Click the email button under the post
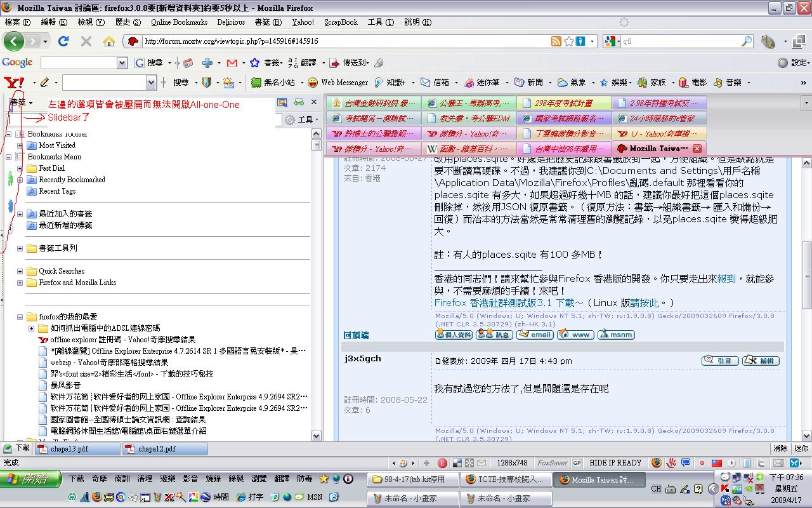The image size is (812, 508). 535,335
